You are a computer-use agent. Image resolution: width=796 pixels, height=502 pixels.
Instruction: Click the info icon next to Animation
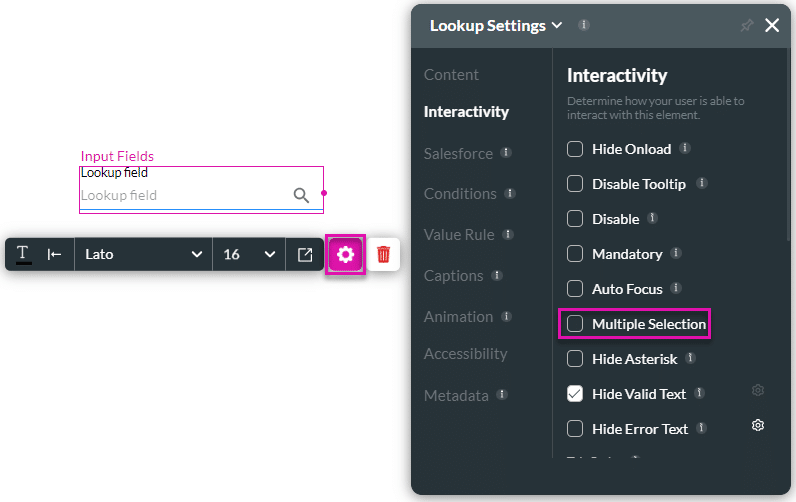[x=506, y=316]
